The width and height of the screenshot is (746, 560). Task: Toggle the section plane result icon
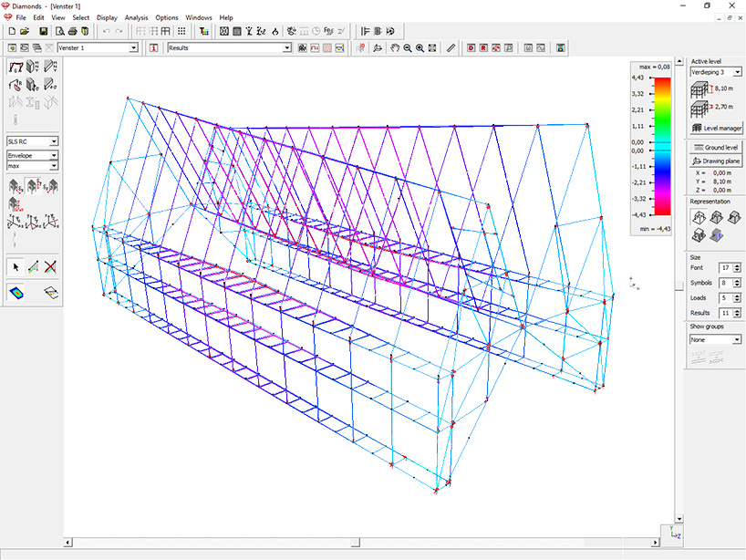pyautogui.click(x=51, y=293)
